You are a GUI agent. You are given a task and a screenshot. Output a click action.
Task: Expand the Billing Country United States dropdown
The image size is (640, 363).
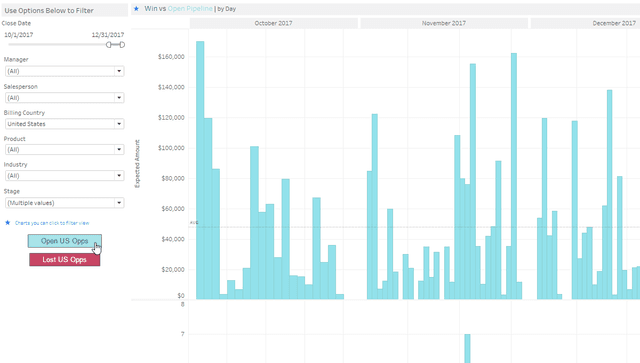pos(64,124)
